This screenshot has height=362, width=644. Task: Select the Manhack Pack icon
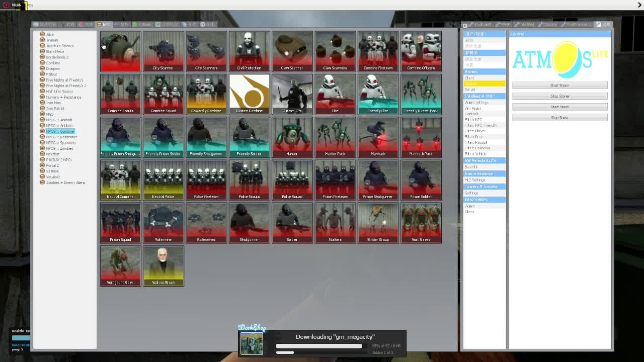(421, 137)
